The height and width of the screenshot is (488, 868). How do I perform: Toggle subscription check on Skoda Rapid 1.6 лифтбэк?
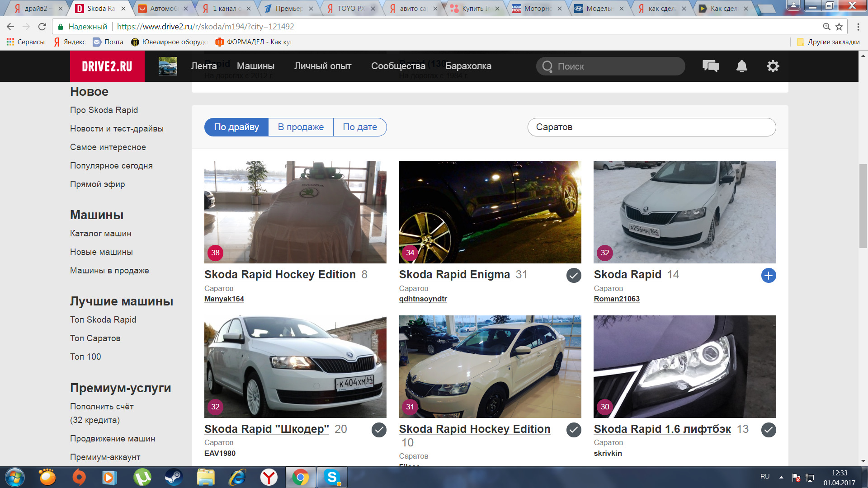(x=769, y=430)
